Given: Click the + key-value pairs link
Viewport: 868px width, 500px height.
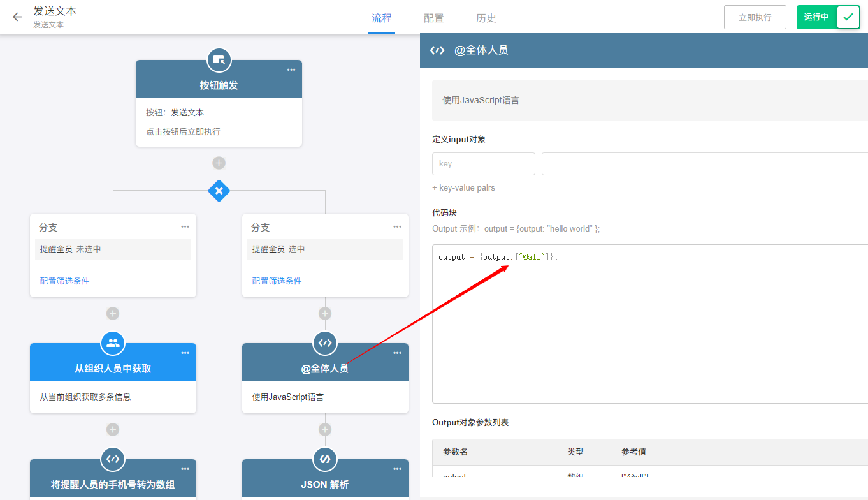Looking at the screenshot, I should (x=463, y=188).
